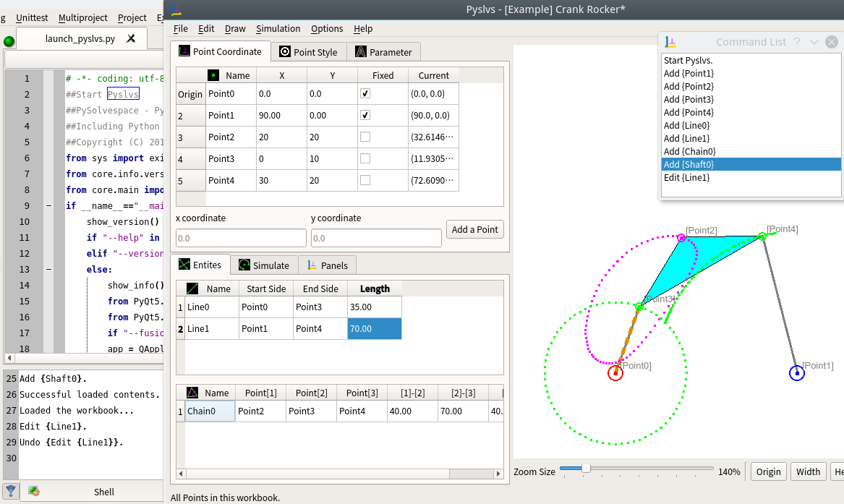Screen dimensions: 844x504
Task: Click Point1 X value 90.00
Action: [x=281, y=115]
